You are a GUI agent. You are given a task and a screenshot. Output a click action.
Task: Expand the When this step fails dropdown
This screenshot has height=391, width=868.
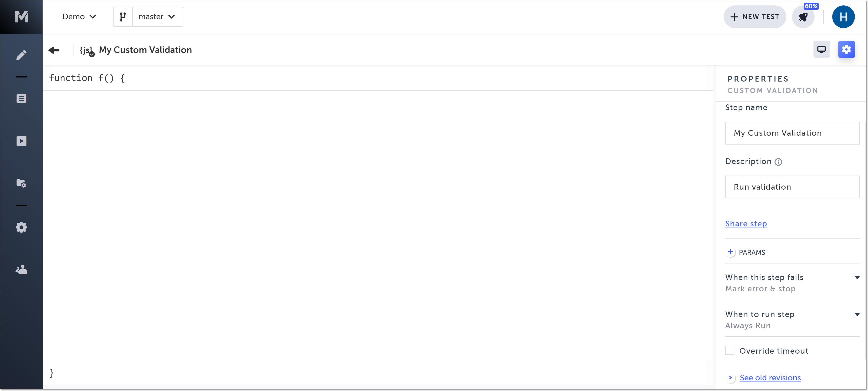pyautogui.click(x=857, y=277)
